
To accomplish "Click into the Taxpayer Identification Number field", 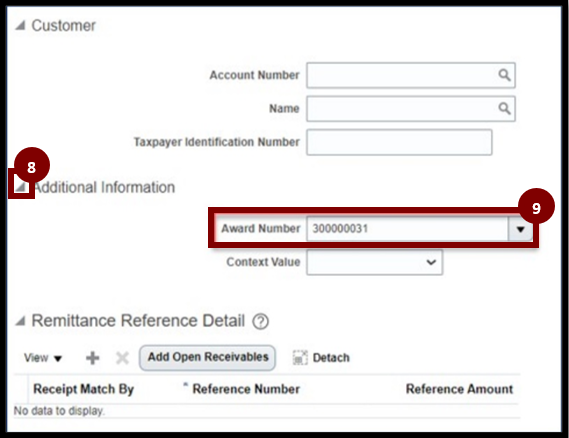I will (399, 142).
